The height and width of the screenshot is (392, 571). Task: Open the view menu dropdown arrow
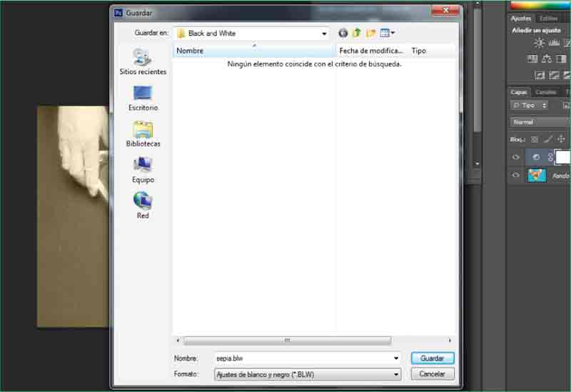(393, 33)
